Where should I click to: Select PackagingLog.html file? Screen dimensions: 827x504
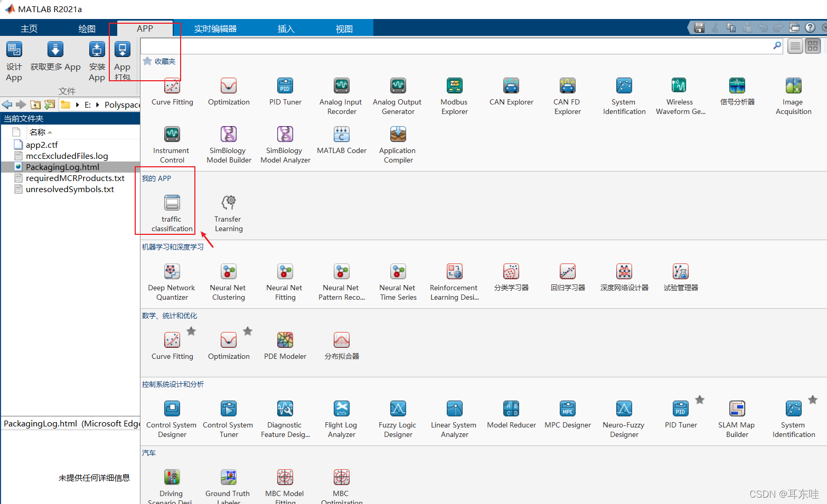click(62, 167)
